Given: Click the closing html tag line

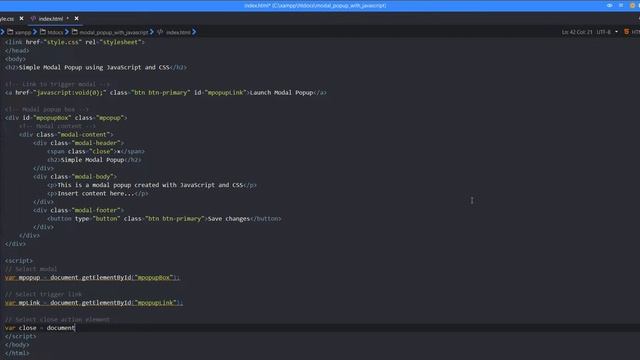Looking at the screenshot, I should 17,353.
